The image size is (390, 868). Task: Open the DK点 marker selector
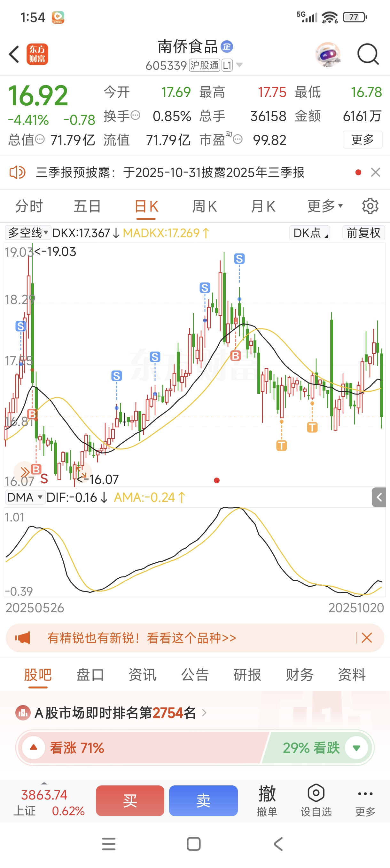[309, 233]
